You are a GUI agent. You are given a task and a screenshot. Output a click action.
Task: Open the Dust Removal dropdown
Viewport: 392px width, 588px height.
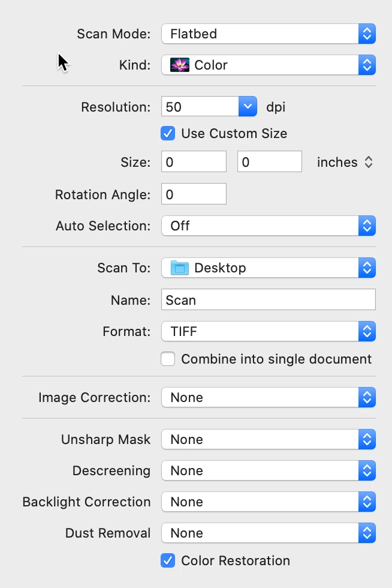click(x=268, y=533)
